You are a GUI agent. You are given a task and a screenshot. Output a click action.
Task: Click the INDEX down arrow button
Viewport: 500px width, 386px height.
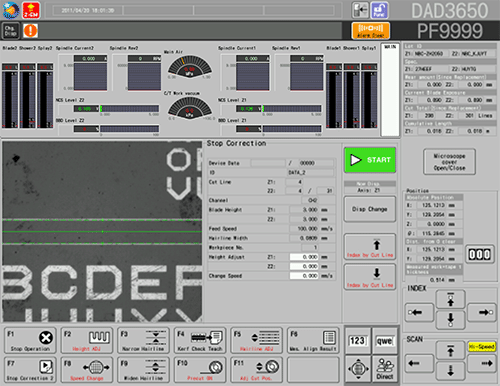[450, 320]
